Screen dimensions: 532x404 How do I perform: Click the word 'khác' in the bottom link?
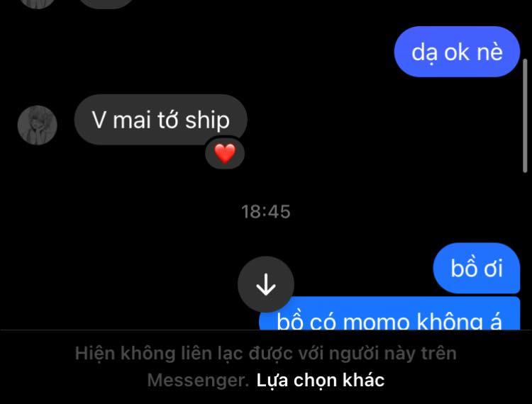tap(363, 380)
